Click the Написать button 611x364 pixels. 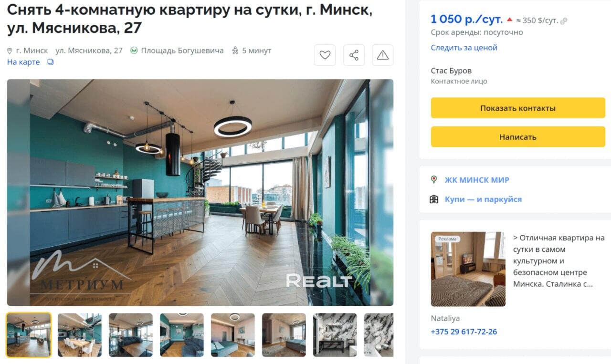(518, 137)
